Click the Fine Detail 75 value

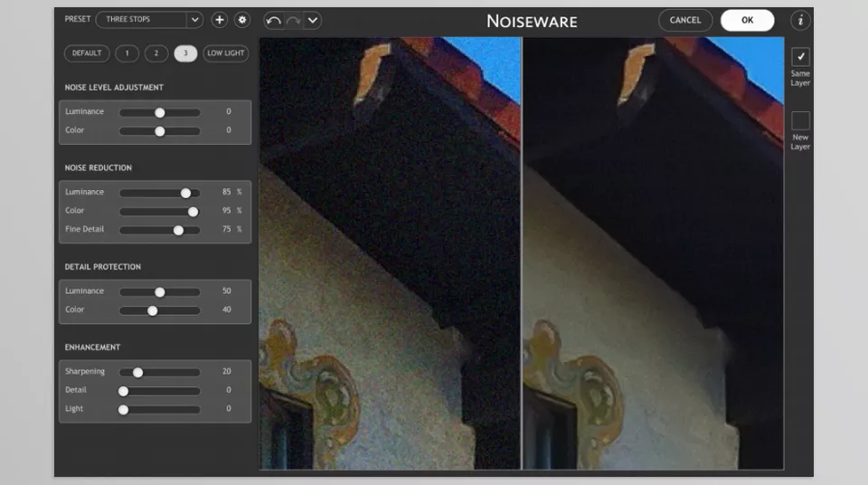click(226, 229)
